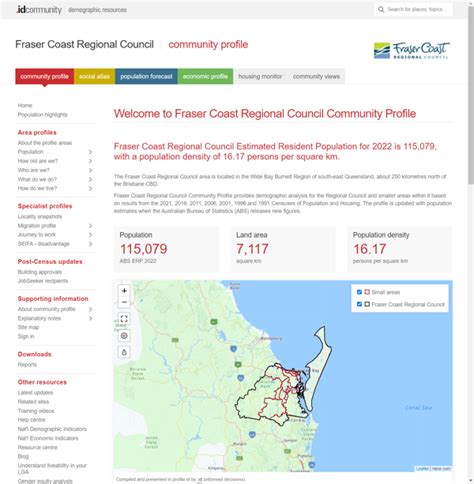Click the Fraser Coast Regional Council logo
The height and width of the screenshot is (484, 474).
(x=412, y=50)
